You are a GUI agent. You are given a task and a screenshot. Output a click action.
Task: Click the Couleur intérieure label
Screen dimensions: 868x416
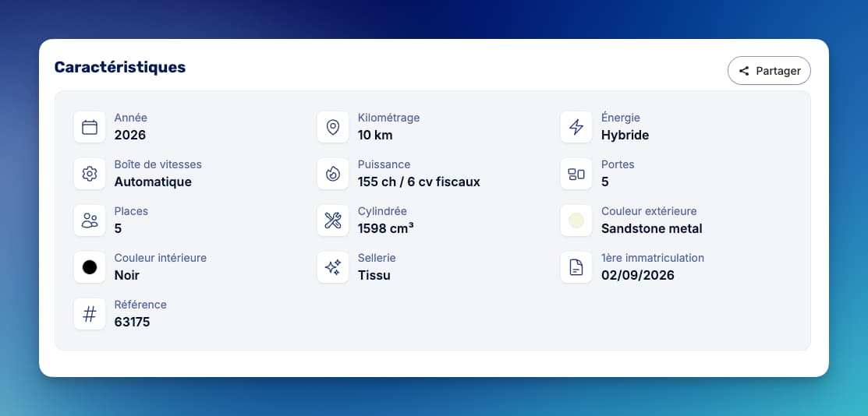161,258
